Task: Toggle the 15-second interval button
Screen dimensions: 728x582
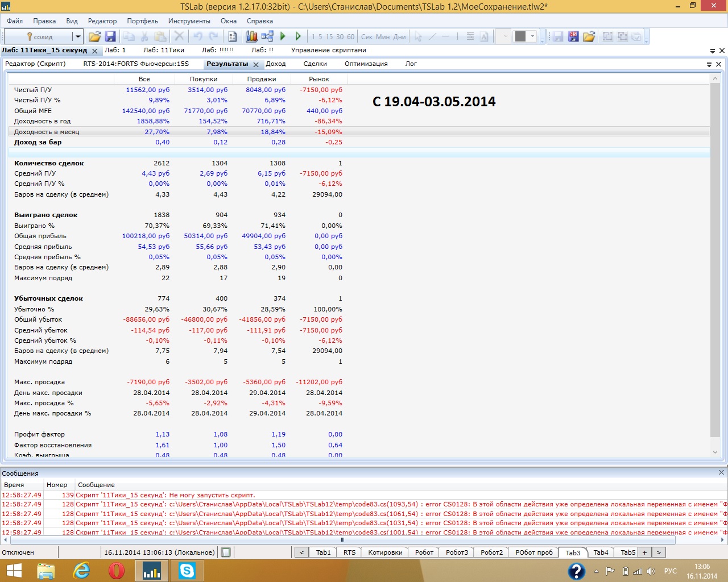Action: [x=329, y=37]
